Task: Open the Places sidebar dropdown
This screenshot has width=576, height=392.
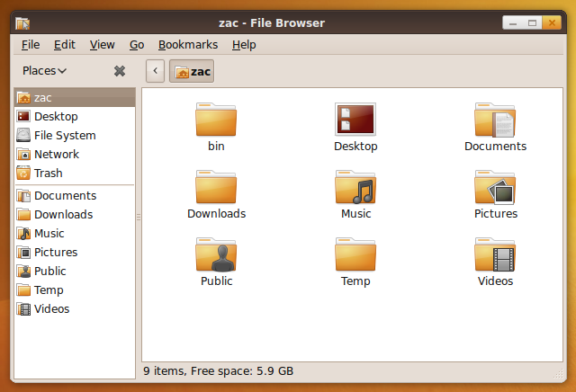Action: click(x=44, y=71)
